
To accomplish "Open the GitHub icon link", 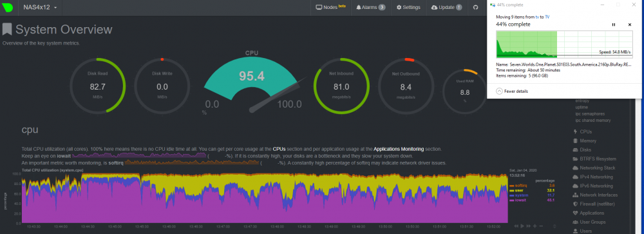I will click(476, 7).
